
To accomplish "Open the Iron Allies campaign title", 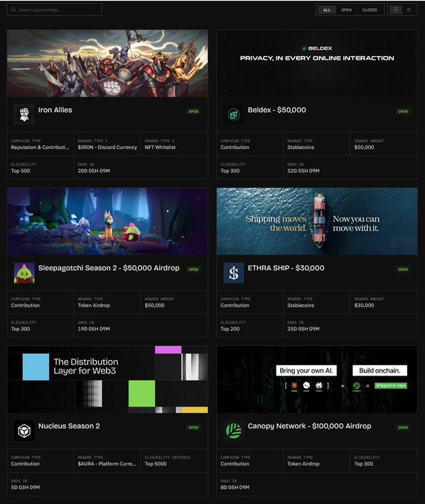I will click(55, 110).
